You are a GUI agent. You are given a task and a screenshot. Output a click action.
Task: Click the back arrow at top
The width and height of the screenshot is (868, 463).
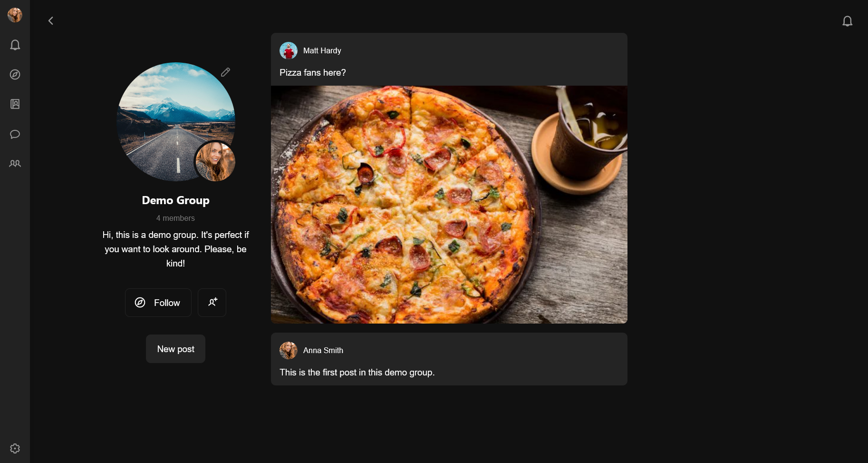[x=51, y=21]
